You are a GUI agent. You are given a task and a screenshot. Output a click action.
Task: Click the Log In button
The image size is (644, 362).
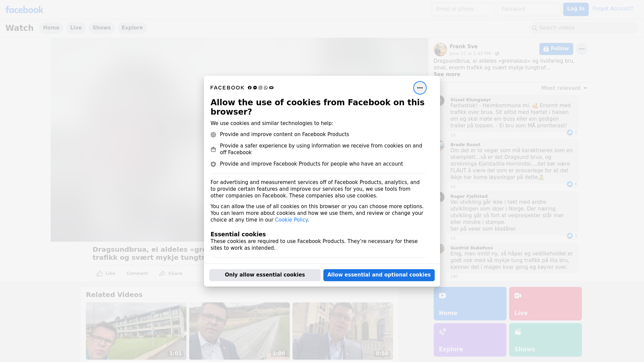coord(576,9)
